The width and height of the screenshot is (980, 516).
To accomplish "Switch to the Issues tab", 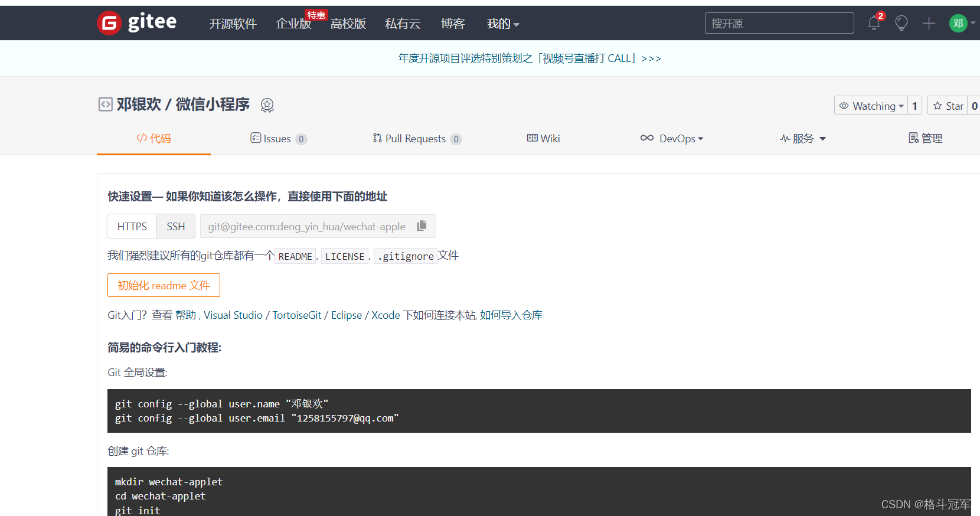I will coord(279,139).
